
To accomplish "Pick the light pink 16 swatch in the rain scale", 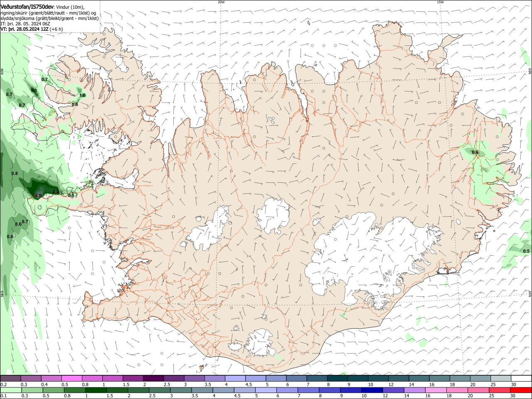I will [x=436, y=390].
